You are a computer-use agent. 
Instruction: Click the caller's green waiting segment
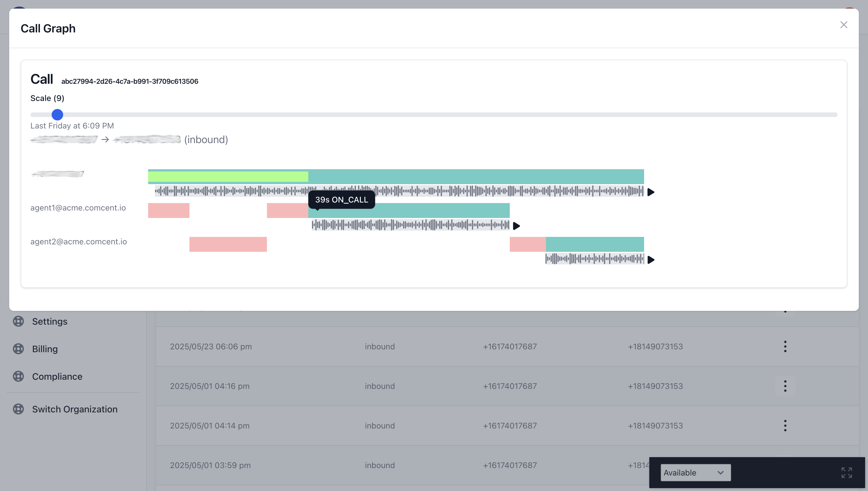pyautogui.click(x=228, y=177)
